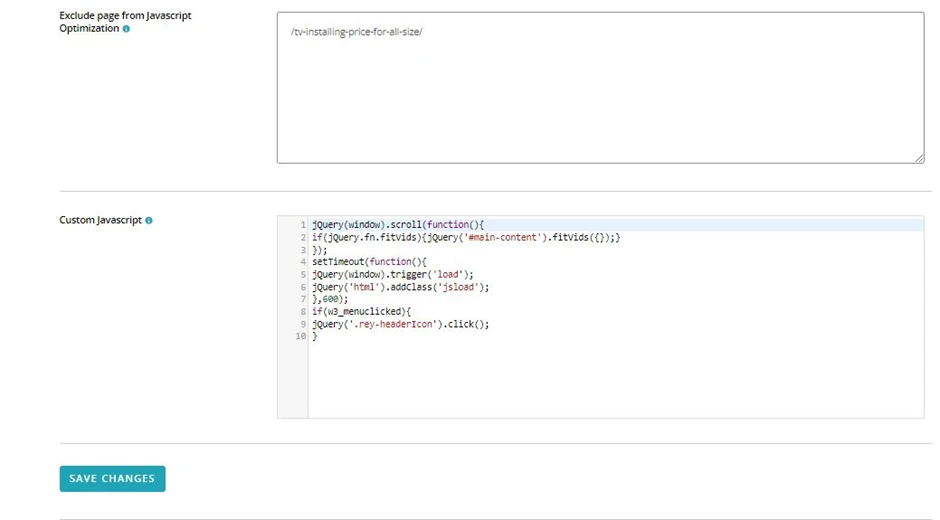Click line number 10 in editor gutter
The image size is (940, 520).
(300, 337)
